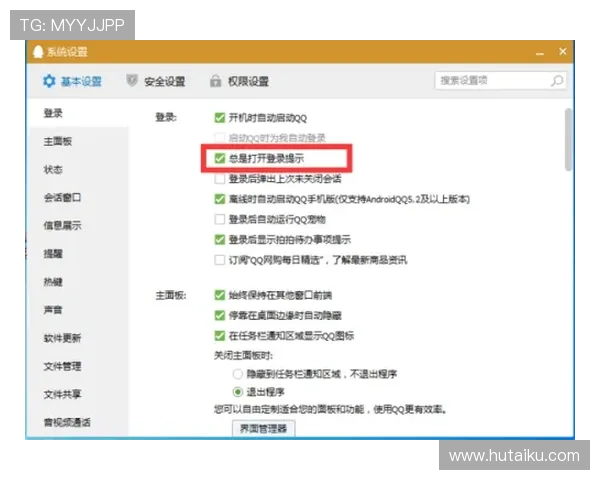Image resolution: width=600 pixels, height=480 pixels.
Task: Click the gear icon for 基本设置
Action: pyautogui.click(x=49, y=81)
